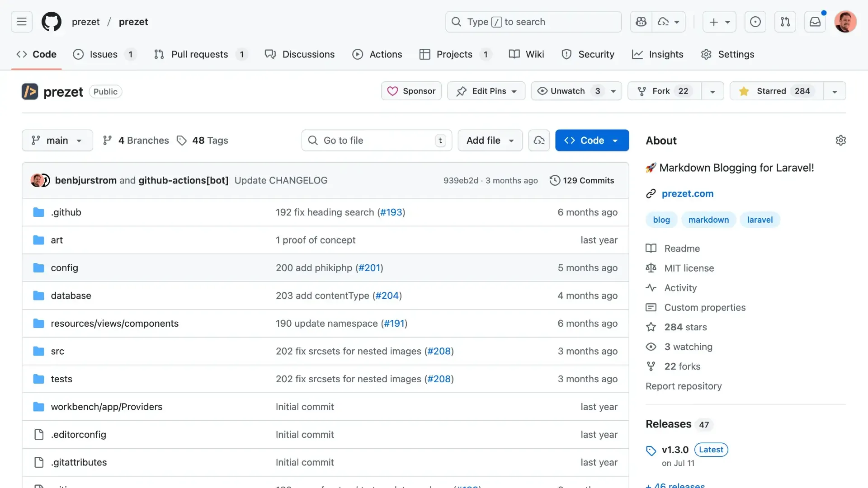Click the Sponsor heart button
The image size is (868, 488).
[411, 91]
